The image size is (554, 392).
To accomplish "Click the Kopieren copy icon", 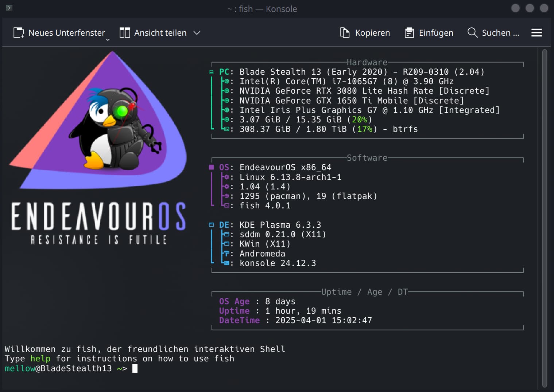I will 345,33.
